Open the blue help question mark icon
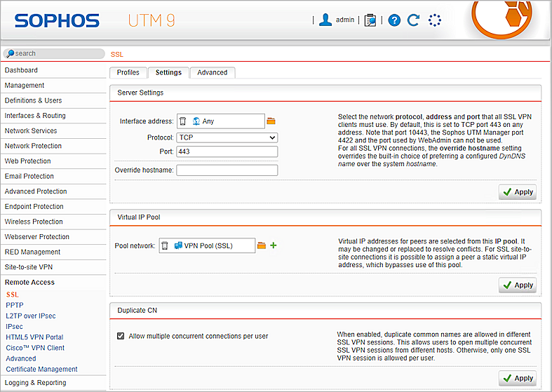 coord(394,20)
